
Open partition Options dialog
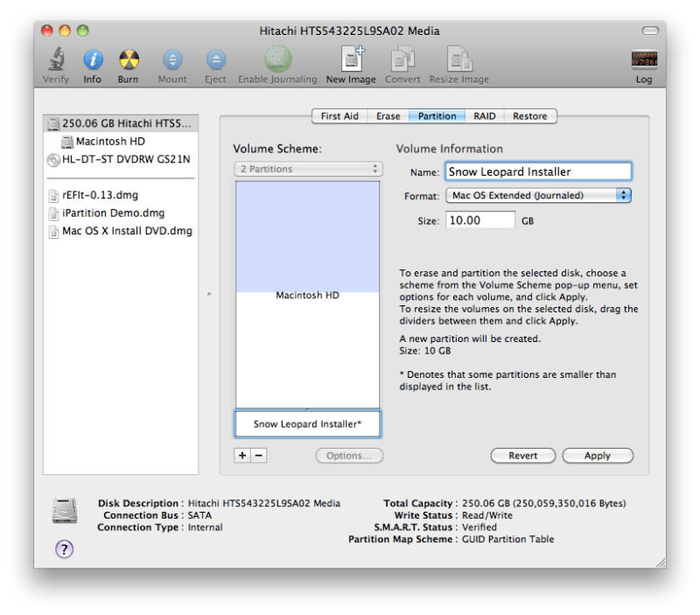coord(349,455)
